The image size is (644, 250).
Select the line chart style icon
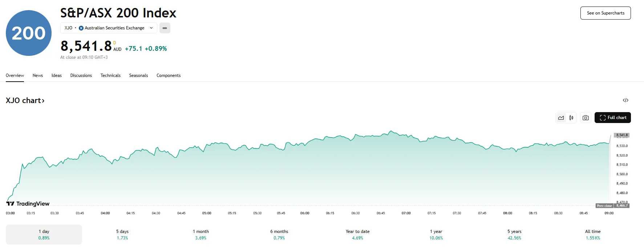coord(561,117)
